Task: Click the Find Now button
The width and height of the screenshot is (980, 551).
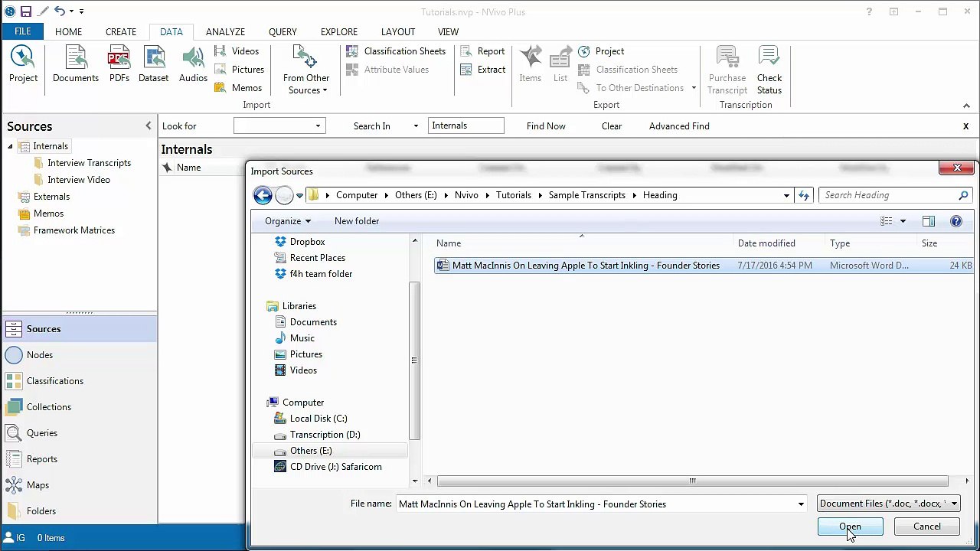Action: tap(546, 126)
